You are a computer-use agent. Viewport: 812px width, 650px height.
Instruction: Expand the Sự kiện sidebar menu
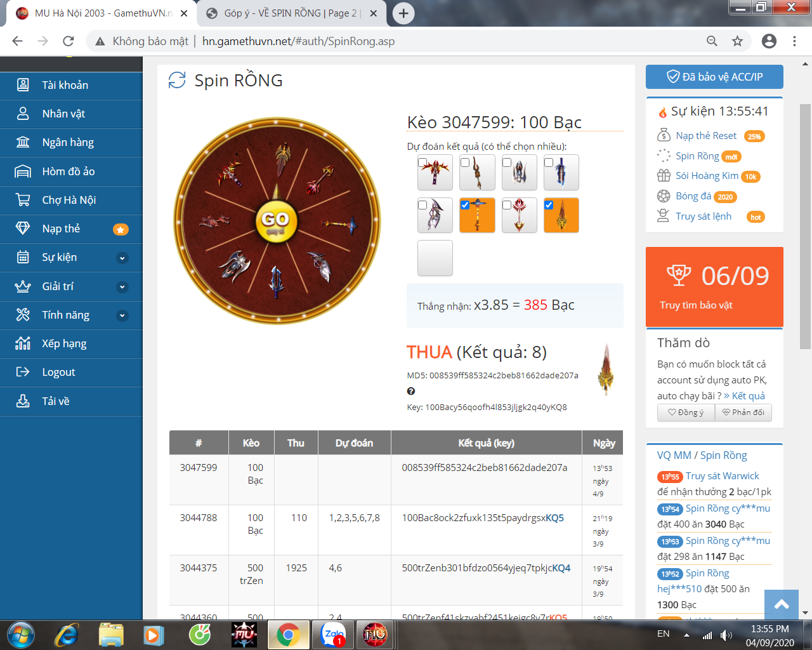[122, 258]
